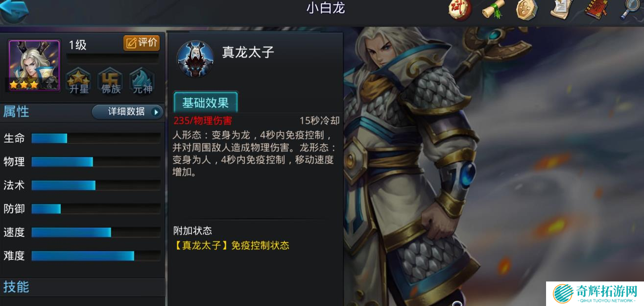
Task: Go back using the blue arrow
Action: pyautogui.click(x=15, y=11)
